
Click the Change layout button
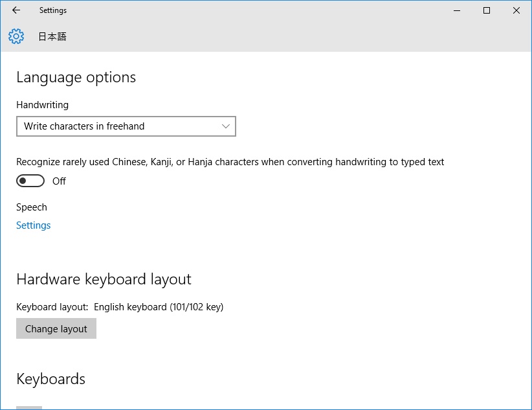click(x=56, y=329)
